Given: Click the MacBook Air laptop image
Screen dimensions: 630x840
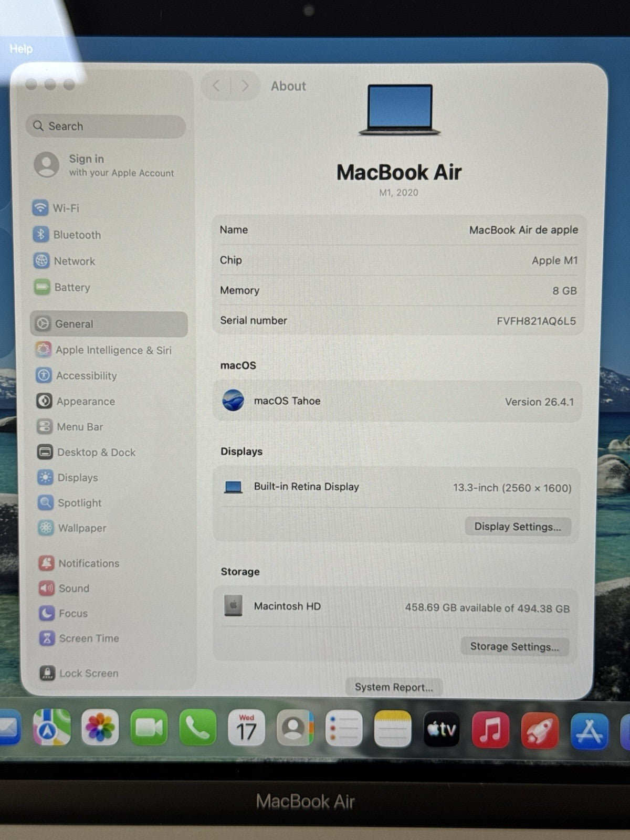Looking at the screenshot, I should click(400, 109).
